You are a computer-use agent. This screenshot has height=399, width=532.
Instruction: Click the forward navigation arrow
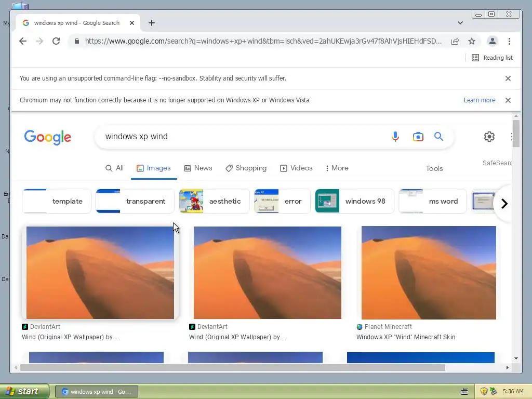(39, 41)
